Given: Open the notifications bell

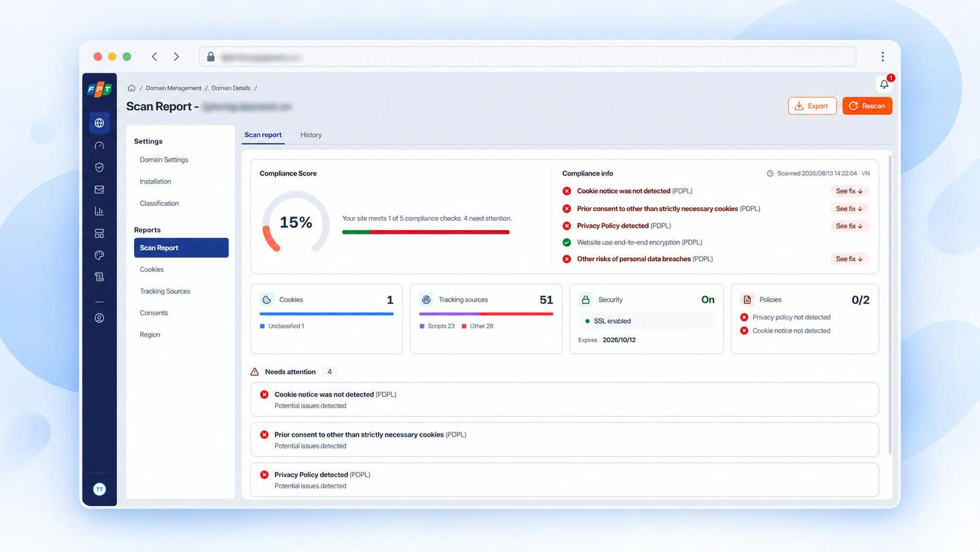Looking at the screenshot, I should tap(884, 84).
